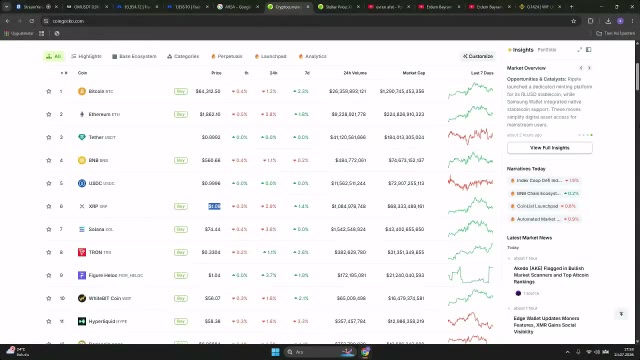Sort the table by 24h Volume header
This screenshot has height=360, width=640.
point(355,73)
